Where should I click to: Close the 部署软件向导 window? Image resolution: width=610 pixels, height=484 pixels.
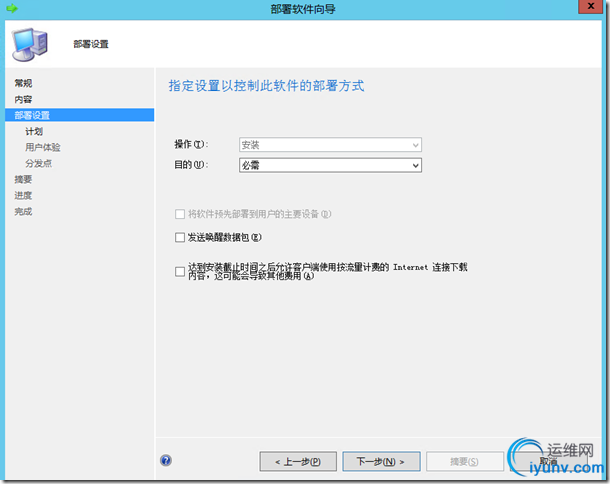[591, 6]
